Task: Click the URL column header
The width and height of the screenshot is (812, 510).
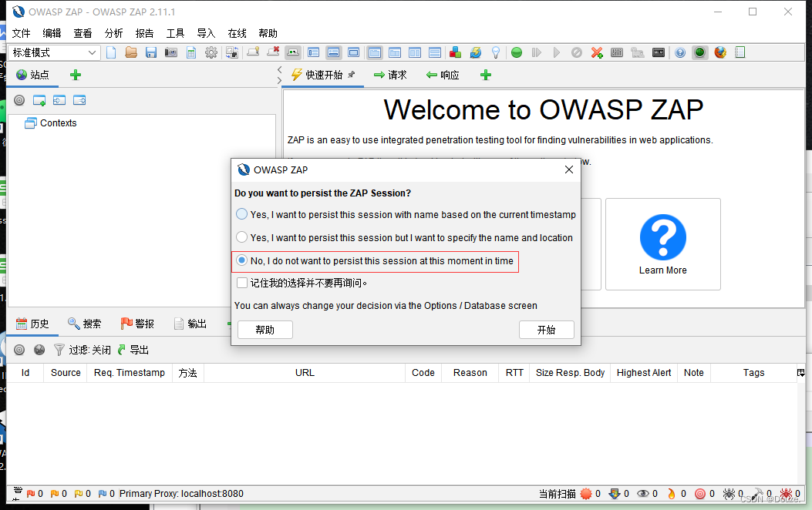Action: [305, 372]
